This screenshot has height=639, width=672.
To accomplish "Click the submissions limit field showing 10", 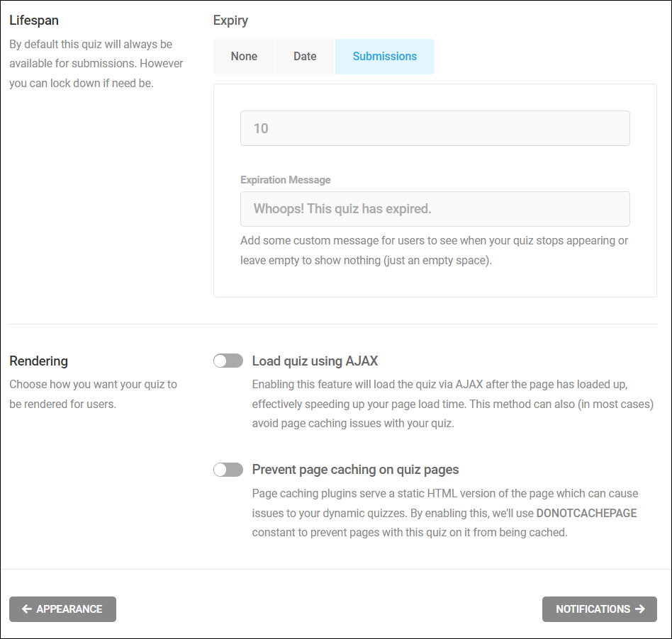I will [x=435, y=128].
